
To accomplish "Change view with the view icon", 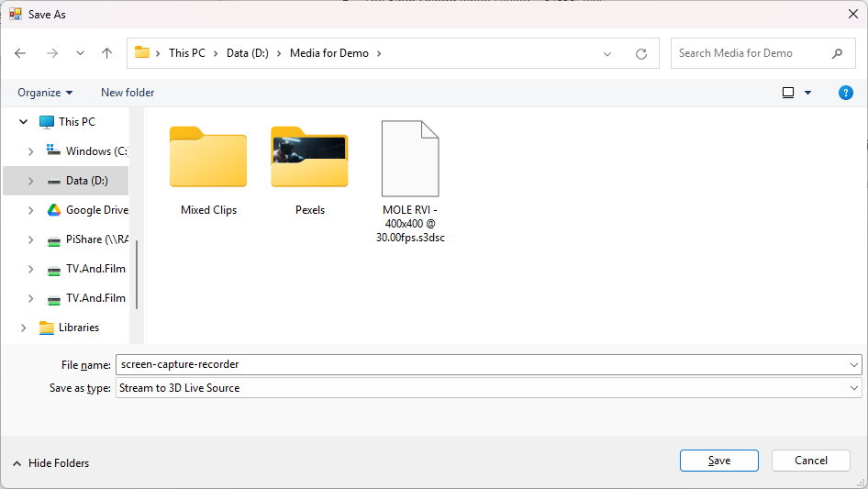I will coord(788,93).
